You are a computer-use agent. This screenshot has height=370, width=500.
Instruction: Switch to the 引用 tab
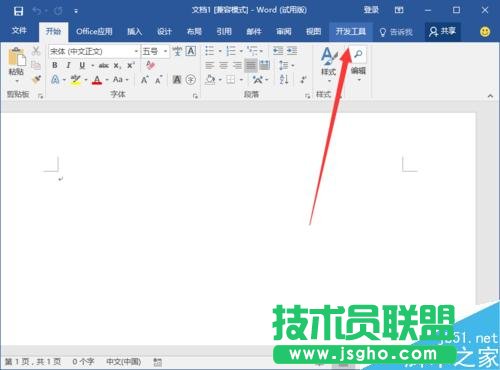click(224, 32)
